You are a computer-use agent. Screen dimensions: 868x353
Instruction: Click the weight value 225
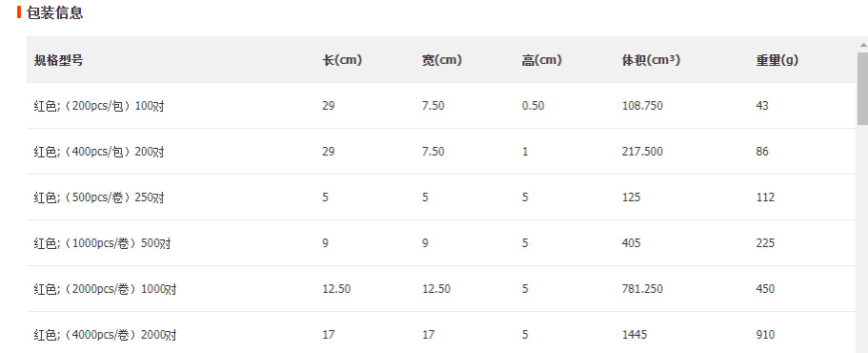[x=765, y=242]
